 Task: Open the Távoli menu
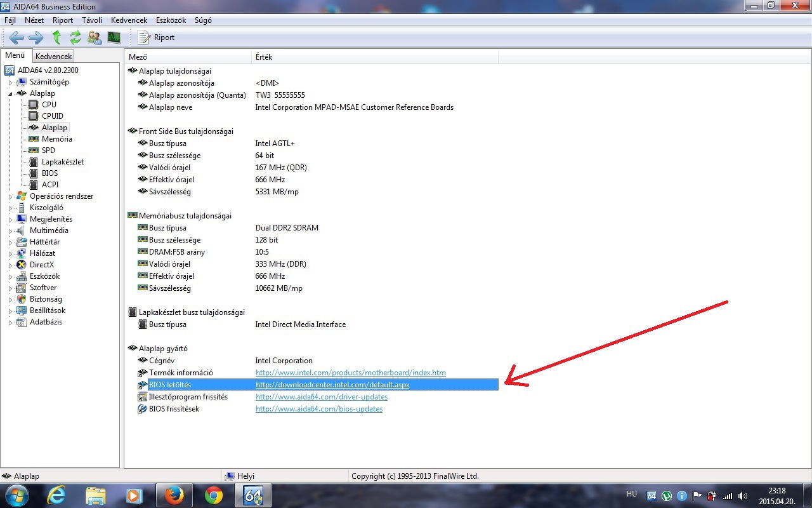point(92,20)
